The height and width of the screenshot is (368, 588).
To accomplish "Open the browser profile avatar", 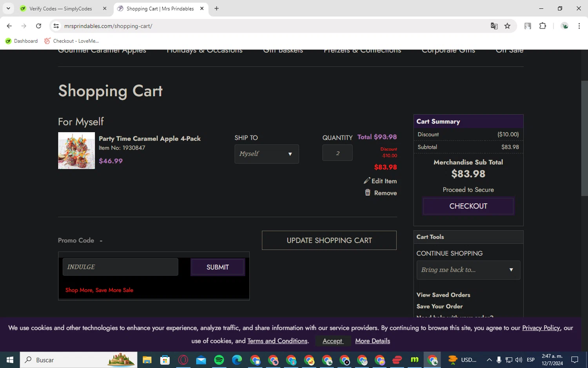I will tap(565, 26).
